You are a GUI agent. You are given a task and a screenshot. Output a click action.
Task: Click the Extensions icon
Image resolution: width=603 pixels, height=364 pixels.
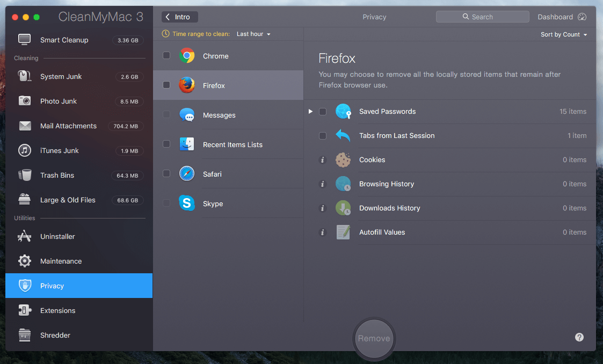pos(25,310)
